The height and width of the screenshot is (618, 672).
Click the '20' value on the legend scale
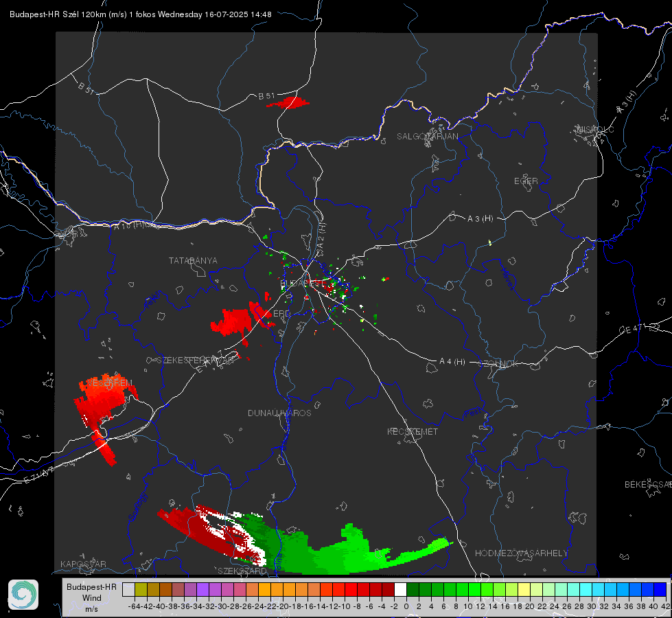tap(530, 606)
